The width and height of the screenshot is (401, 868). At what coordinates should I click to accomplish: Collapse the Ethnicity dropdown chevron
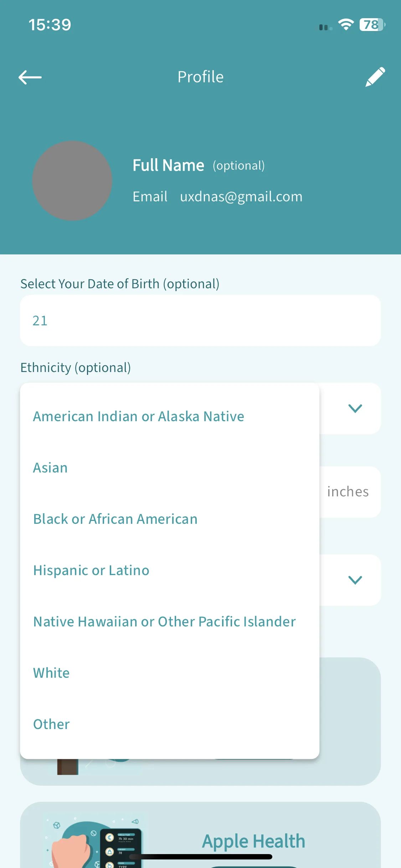click(355, 408)
